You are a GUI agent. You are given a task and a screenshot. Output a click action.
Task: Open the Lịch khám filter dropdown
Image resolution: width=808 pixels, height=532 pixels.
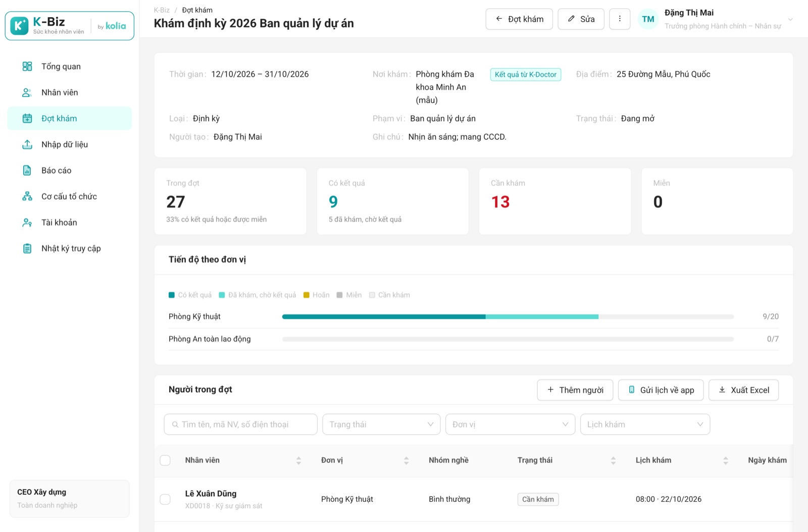pyautogui.click(x=645, y=424)
